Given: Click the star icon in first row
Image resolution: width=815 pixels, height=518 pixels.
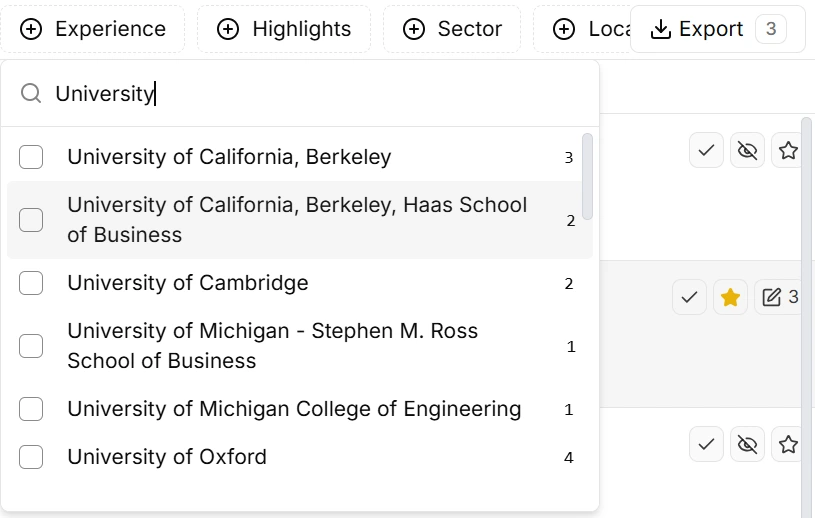Looking at the screenshot, I should pos(788,150).
